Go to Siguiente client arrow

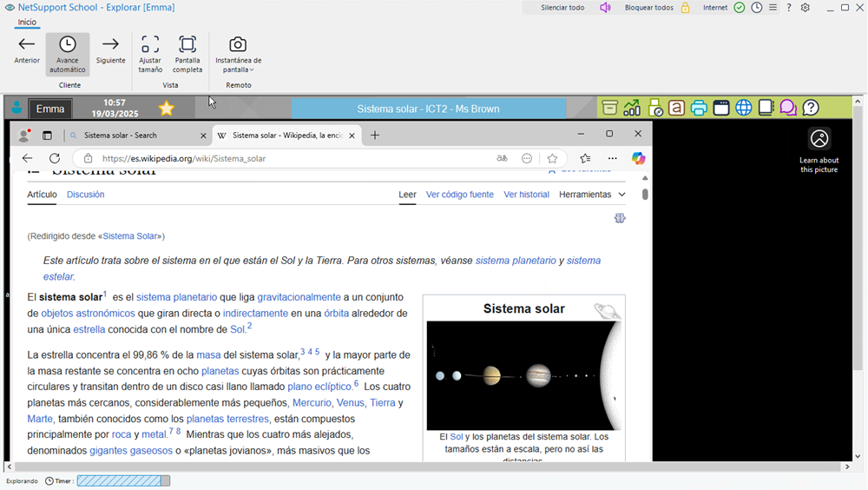pos(111,44)
